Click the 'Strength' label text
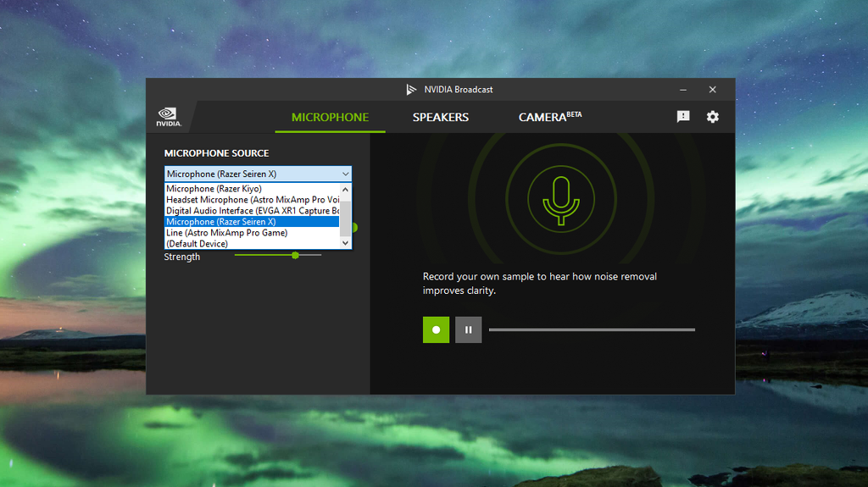The image size is (868, 487). [x=181, y=257]
